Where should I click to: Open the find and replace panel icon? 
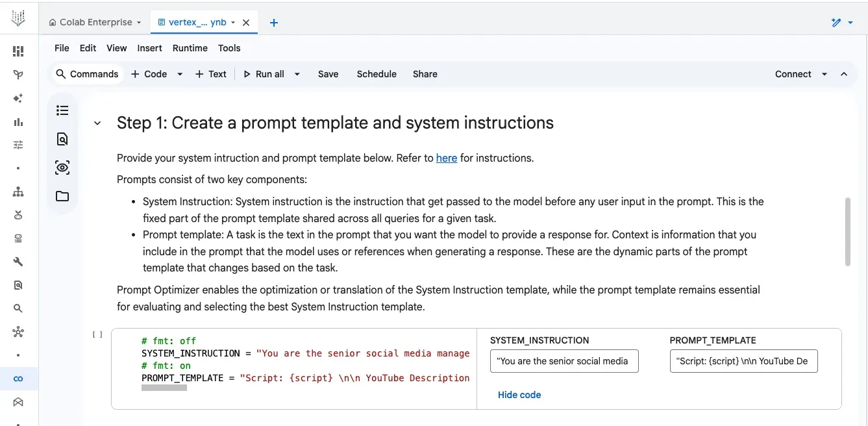click(62, 139)
